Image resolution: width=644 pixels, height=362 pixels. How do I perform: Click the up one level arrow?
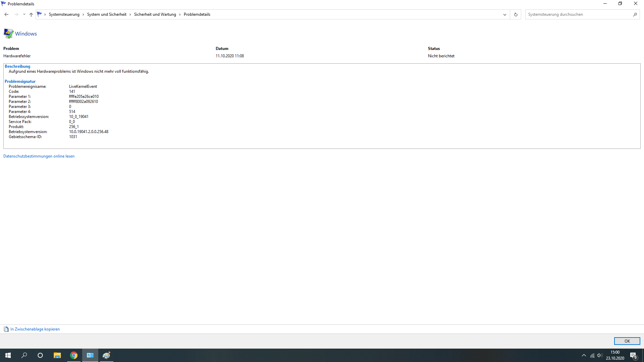coord(31,14)
